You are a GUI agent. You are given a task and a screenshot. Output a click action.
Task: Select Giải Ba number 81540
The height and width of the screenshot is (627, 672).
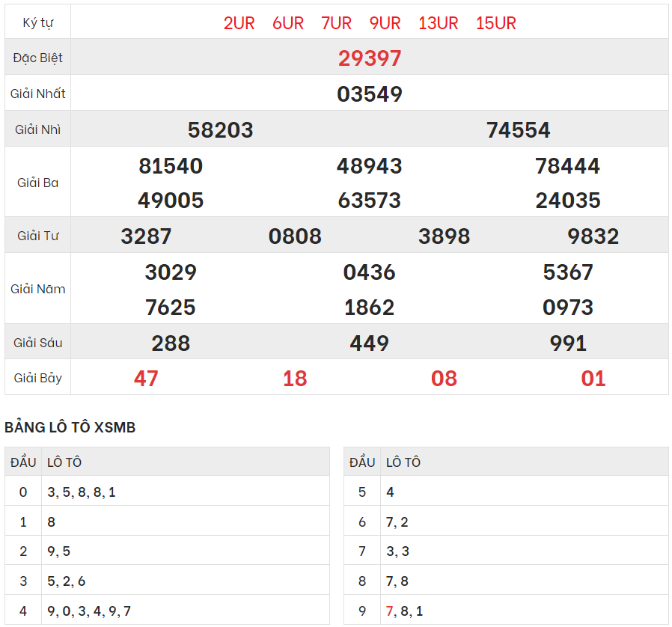(x=171, y=166)
